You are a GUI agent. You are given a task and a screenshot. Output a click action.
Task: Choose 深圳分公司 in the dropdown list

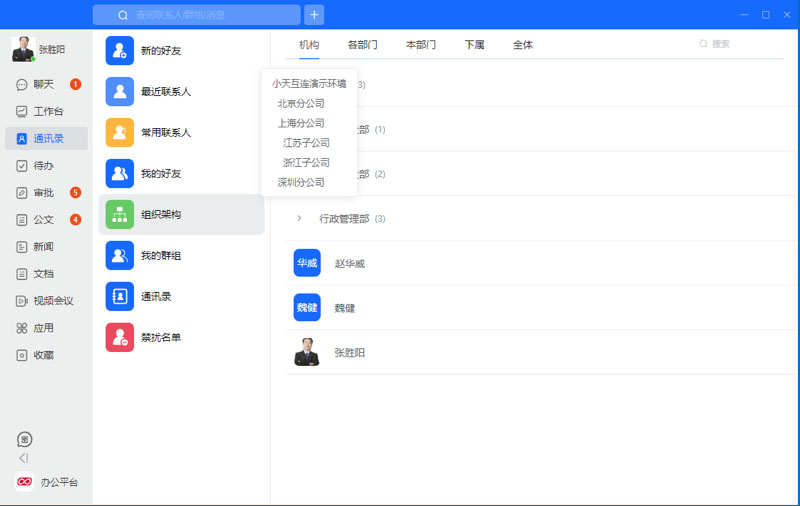pyautogui.click(x=301, y=182)
